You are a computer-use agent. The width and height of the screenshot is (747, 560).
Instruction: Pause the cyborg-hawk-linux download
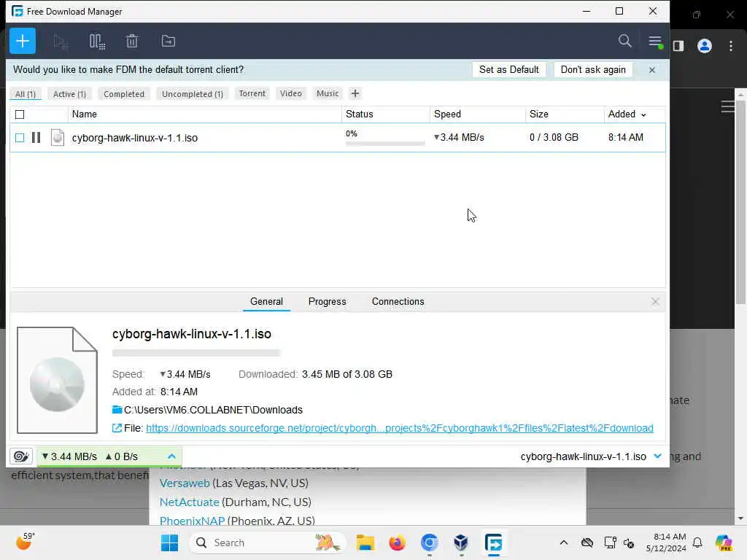click(36, 138)
